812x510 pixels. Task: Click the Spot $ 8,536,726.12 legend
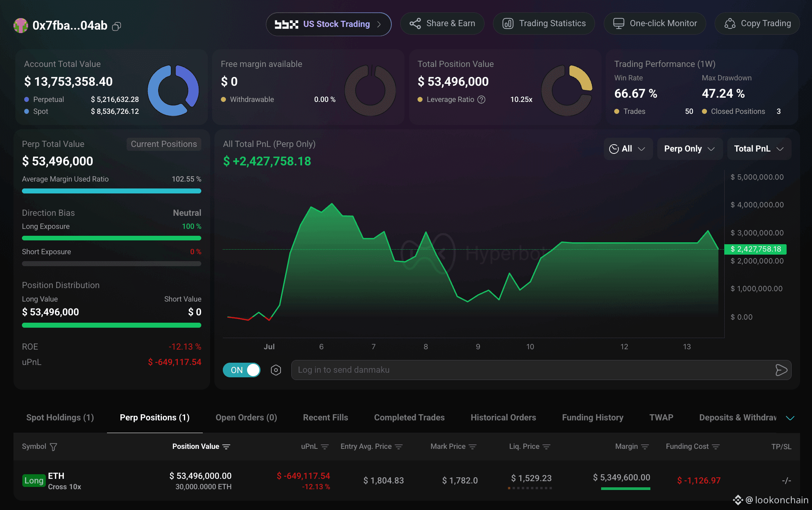(x=82, y=112)
